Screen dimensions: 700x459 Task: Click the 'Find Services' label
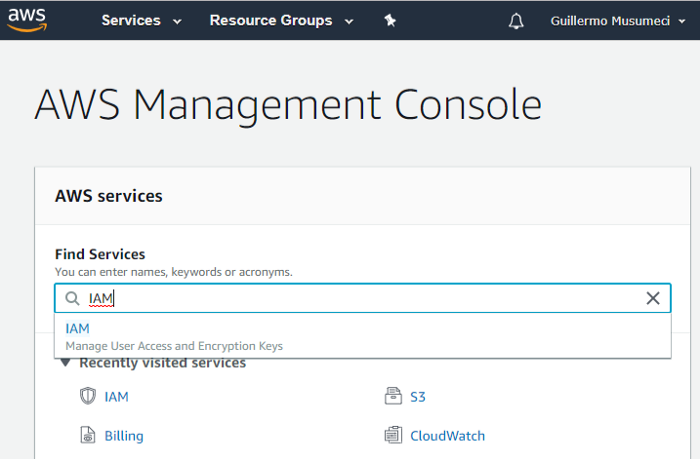[x=100, y=254]
